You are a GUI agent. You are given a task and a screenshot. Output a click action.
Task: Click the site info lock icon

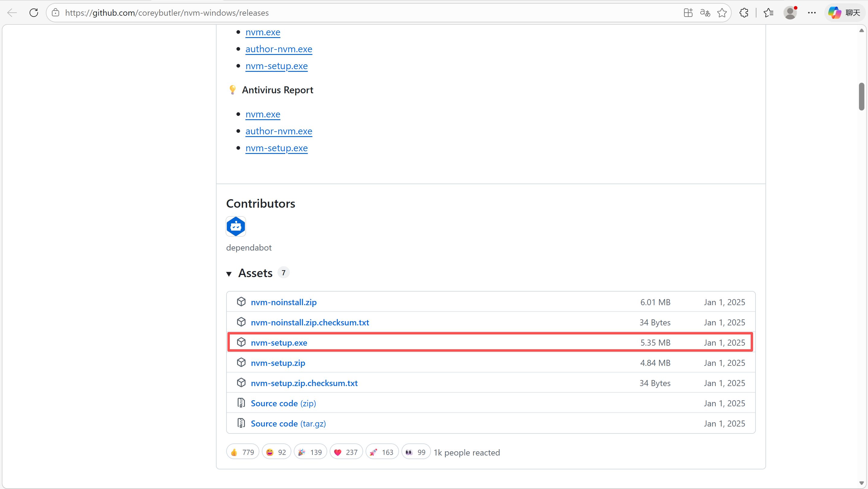[x=55, y=13]
